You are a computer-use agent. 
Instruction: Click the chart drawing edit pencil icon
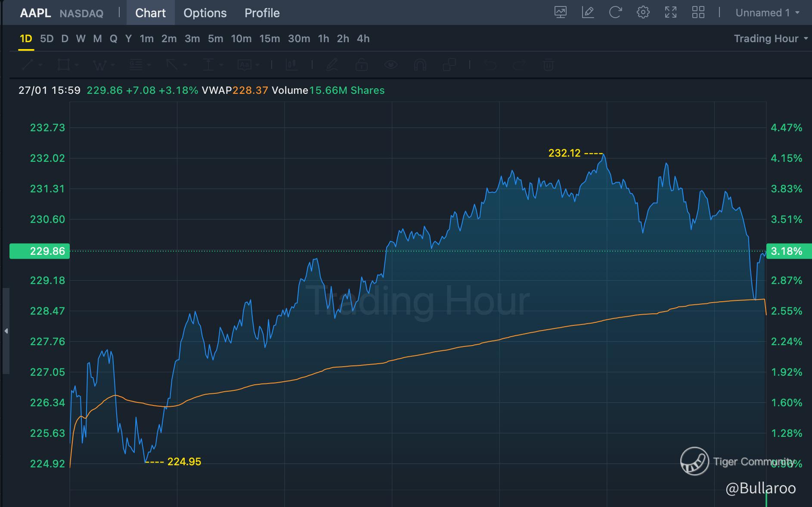[588, 12]
